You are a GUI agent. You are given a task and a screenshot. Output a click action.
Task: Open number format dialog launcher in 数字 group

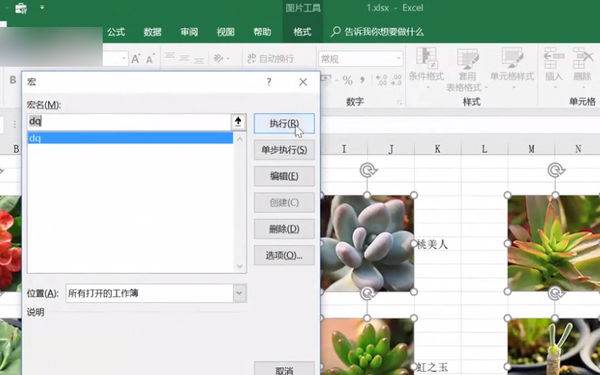[x=400, y=102]
